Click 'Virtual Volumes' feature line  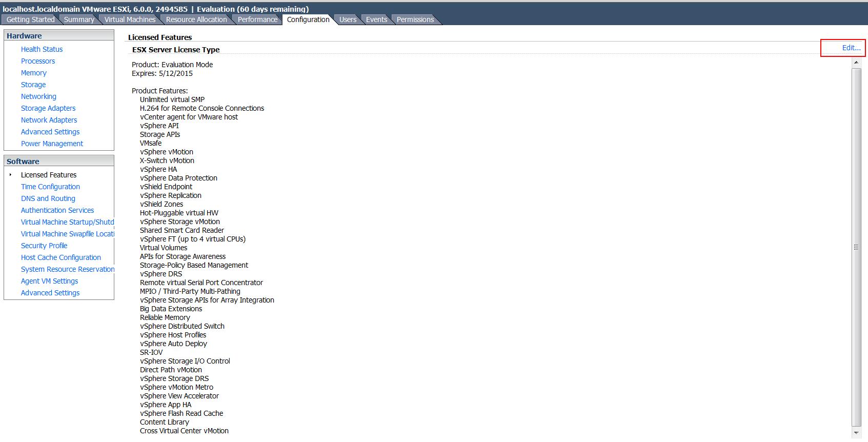point(164,248)
